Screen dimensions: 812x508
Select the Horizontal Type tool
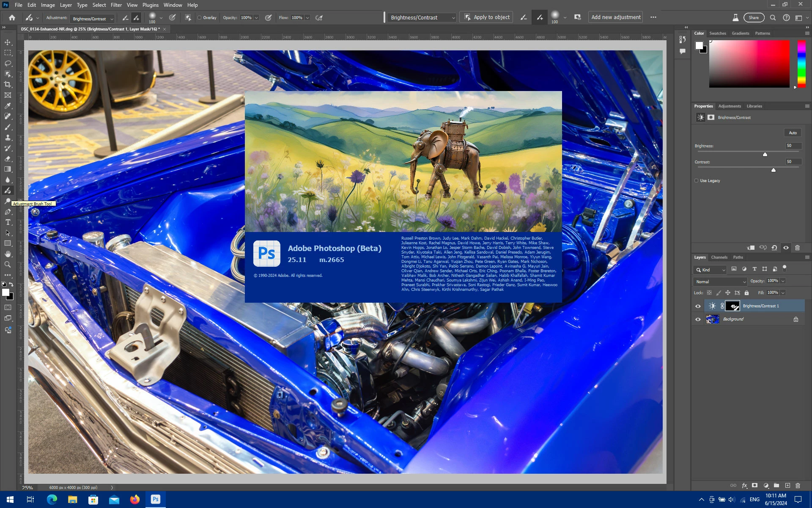coord(8,222)
